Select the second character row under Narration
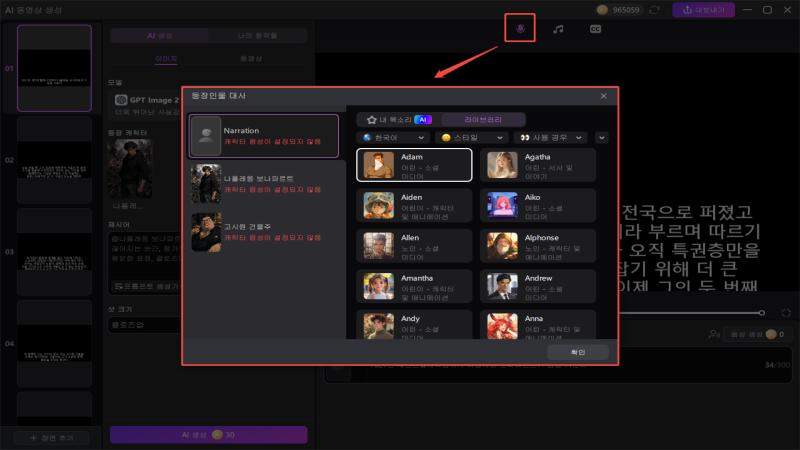The width and height of the screenshot is (800, 450). click(x=264, y=184)
